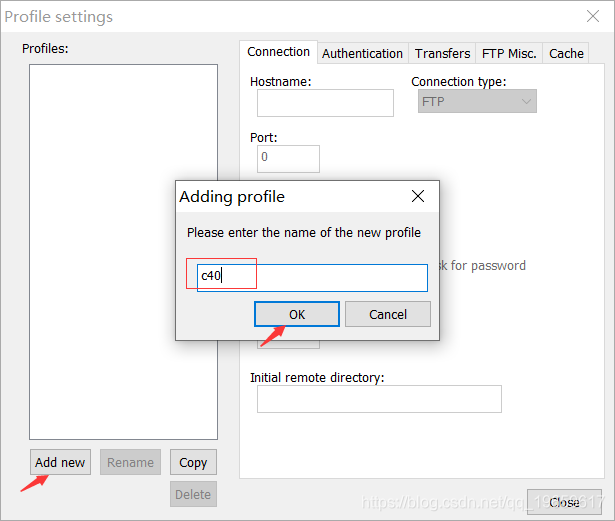
Task: Click the Rename profile button
Action: pos(130,462)
